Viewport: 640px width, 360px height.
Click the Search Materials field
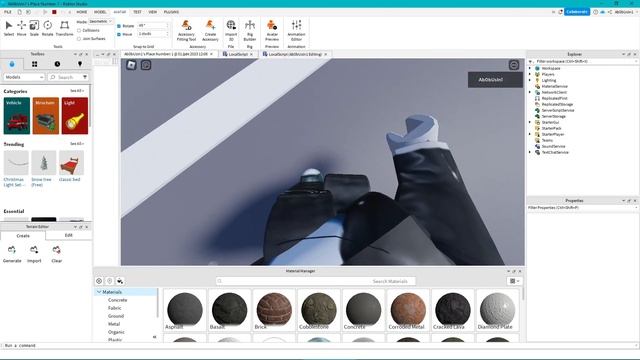pyautogui.click(x=316, y=281)
